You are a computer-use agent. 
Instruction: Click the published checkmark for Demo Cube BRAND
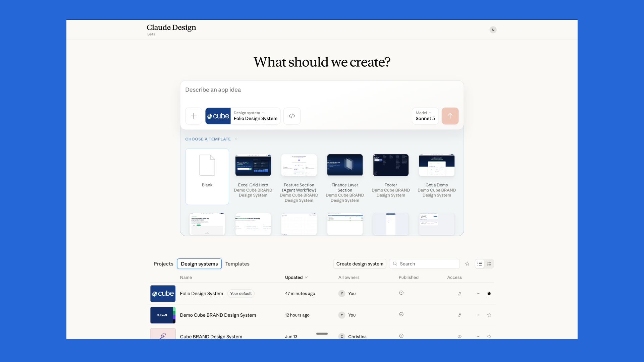[401, 314]
